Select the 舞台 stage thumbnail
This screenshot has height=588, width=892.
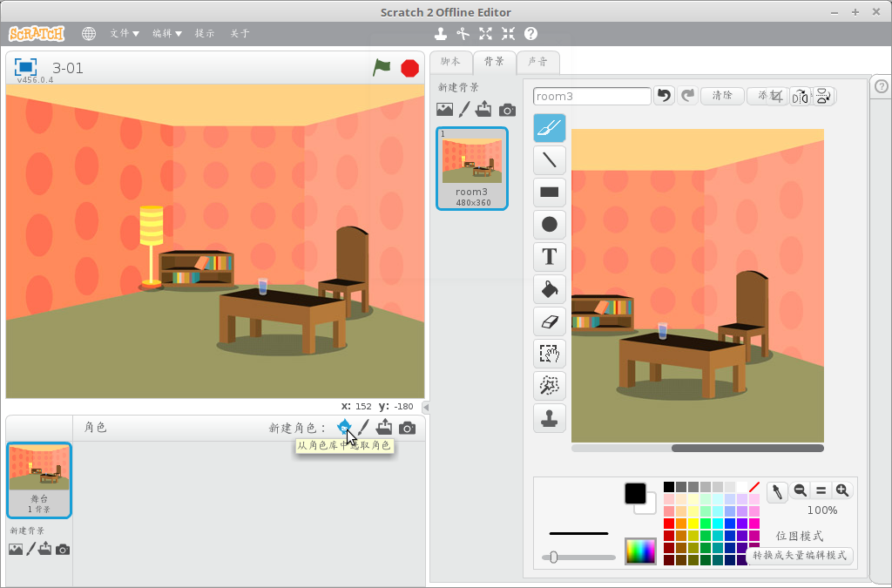[39, 480]
